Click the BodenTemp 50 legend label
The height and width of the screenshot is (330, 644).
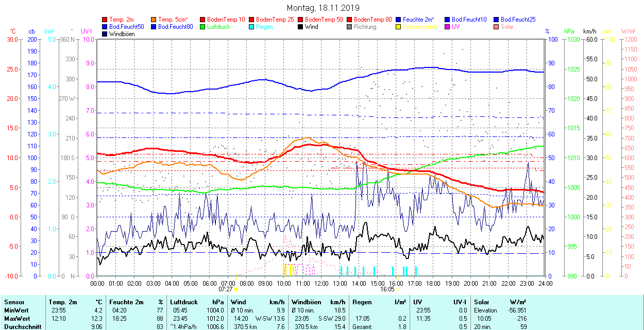324,20
